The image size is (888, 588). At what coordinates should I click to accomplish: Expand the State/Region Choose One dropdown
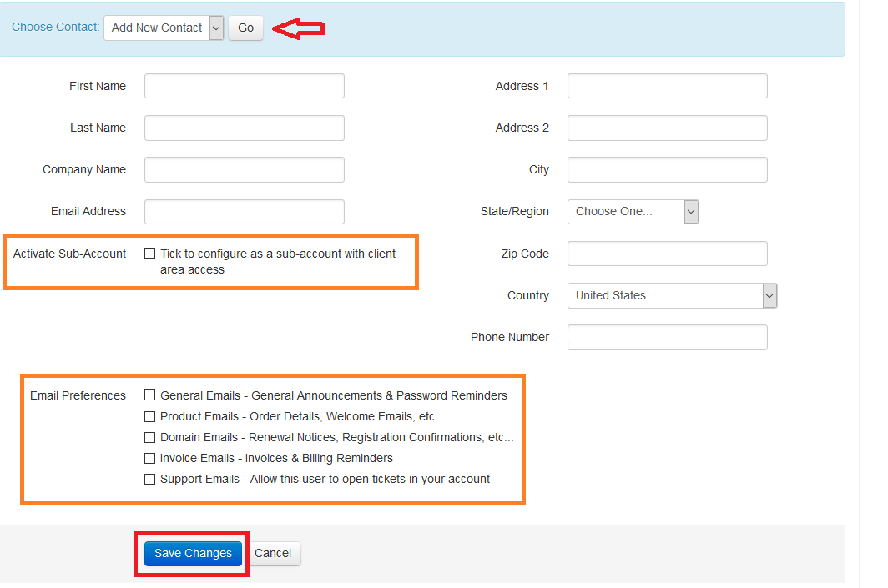point(633,212)
